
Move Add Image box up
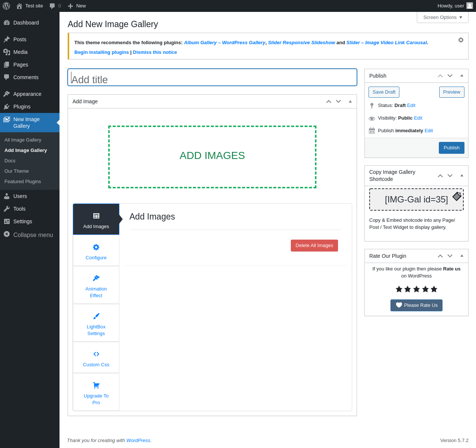pyautogui.click(x=329, y=101)
